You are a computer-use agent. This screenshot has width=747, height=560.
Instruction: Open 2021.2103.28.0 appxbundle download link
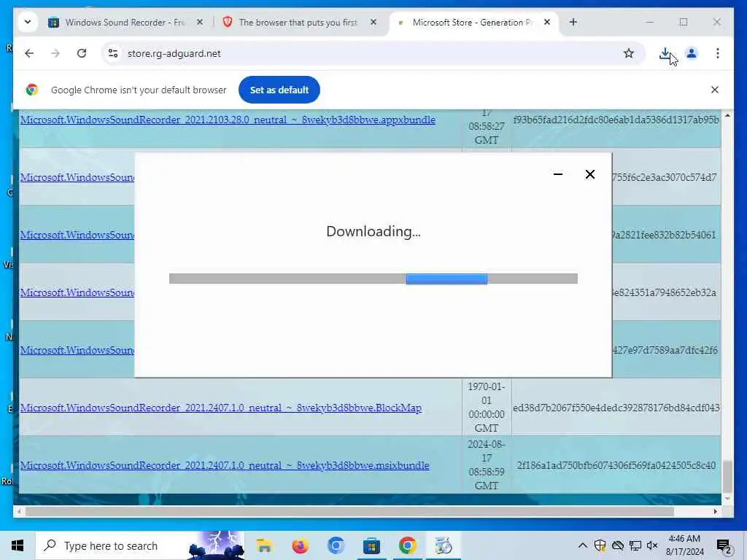click(228, 120)
